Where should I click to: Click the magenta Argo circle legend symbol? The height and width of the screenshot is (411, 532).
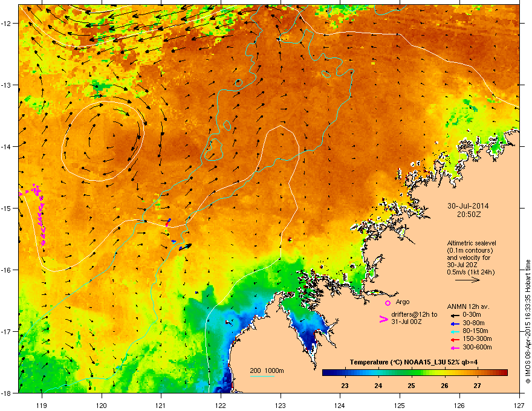coord(388,303)
